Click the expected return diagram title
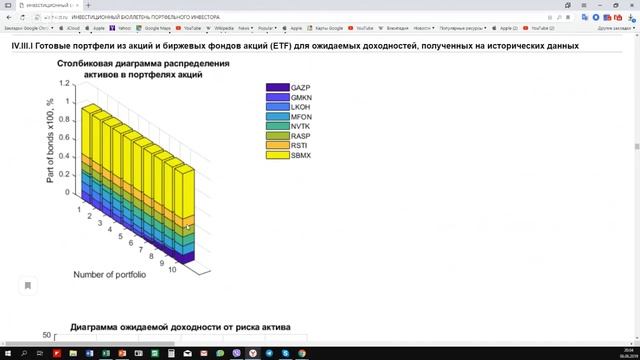 point(180,327)
